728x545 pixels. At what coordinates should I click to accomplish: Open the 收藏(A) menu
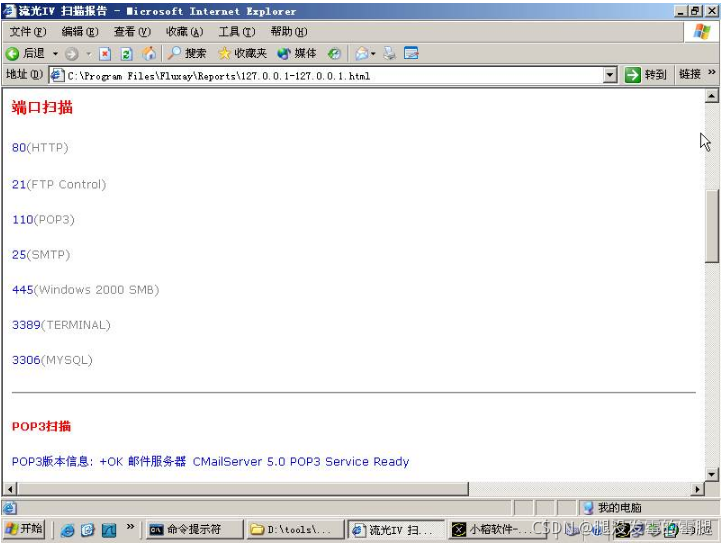click(185, 32)
